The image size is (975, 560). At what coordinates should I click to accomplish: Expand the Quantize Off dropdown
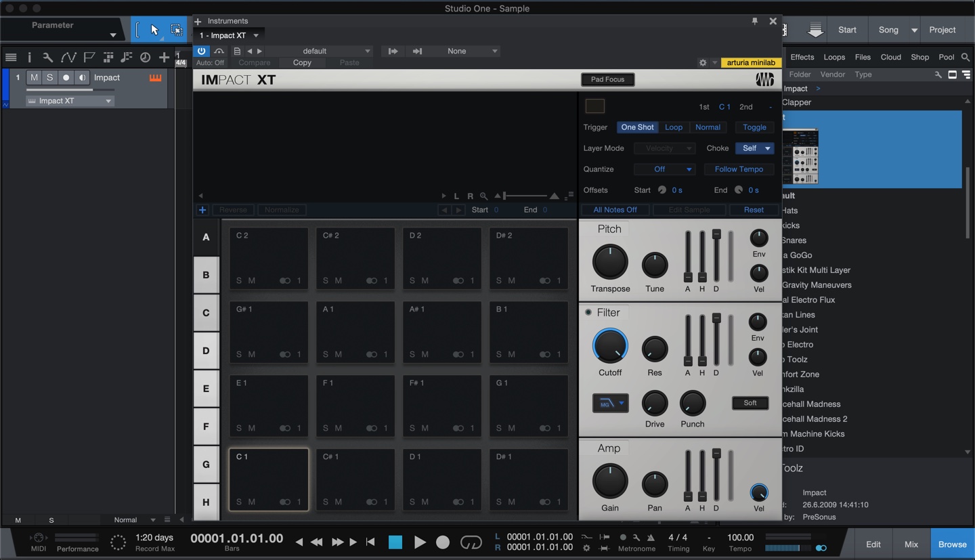[664, 169]
